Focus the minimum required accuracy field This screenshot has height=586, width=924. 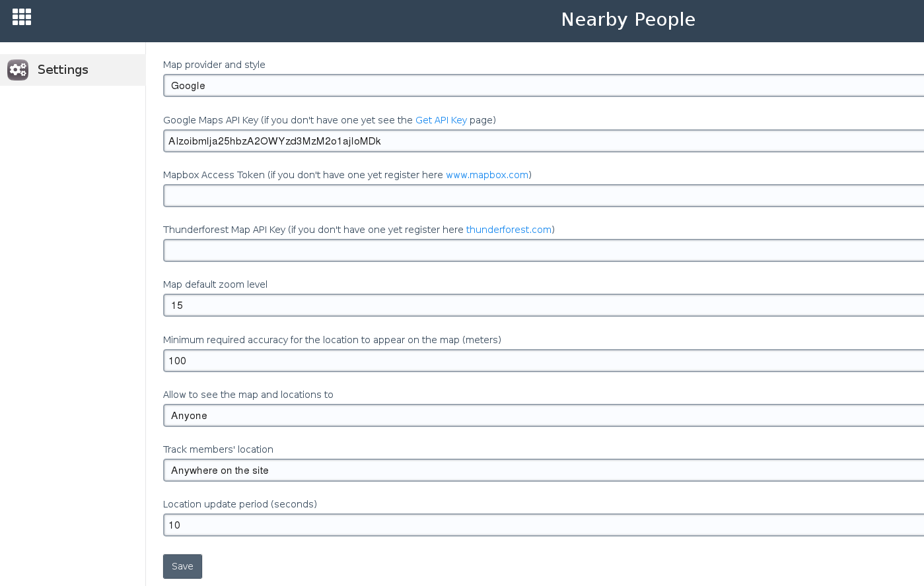point(543,361)
